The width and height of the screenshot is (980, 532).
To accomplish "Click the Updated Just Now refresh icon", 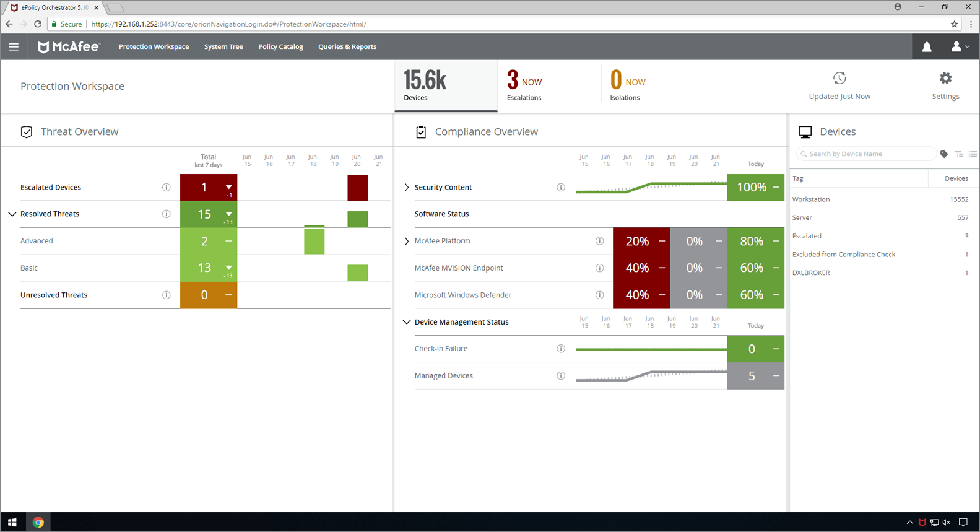I will click(839, 79).
